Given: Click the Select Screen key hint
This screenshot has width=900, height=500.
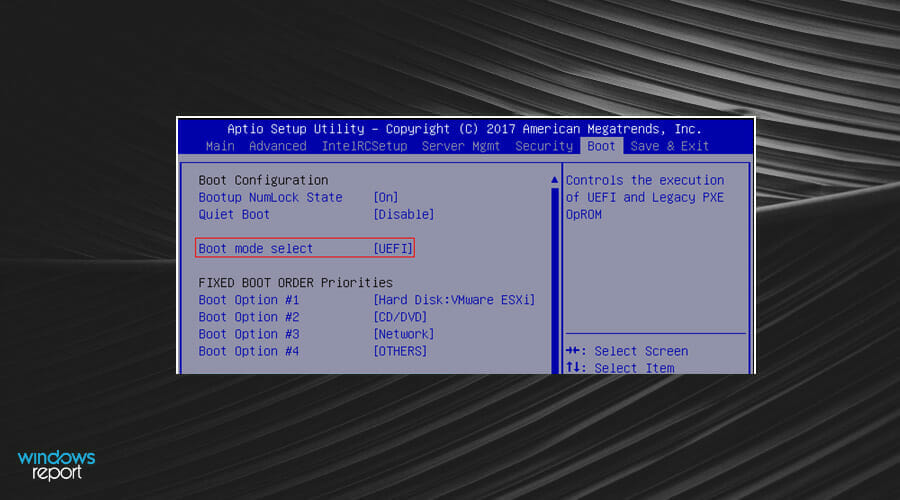Looking at the screenshot, I should coord(641,351).
